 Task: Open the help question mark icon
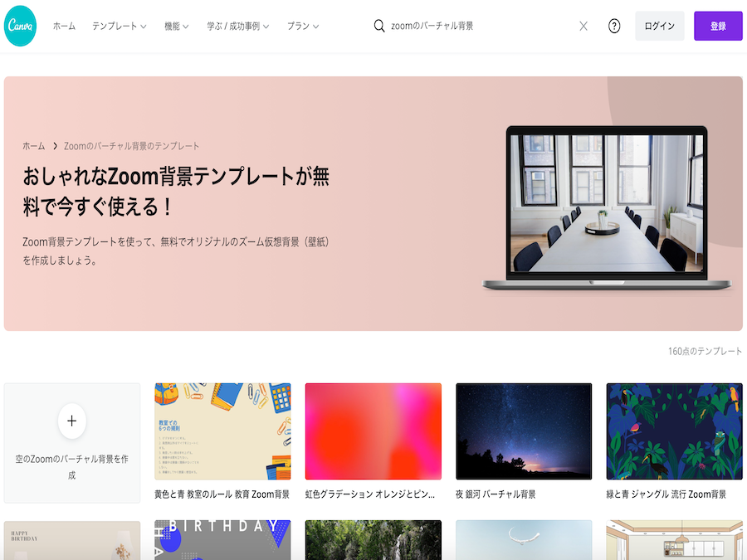tap(614, 26)
